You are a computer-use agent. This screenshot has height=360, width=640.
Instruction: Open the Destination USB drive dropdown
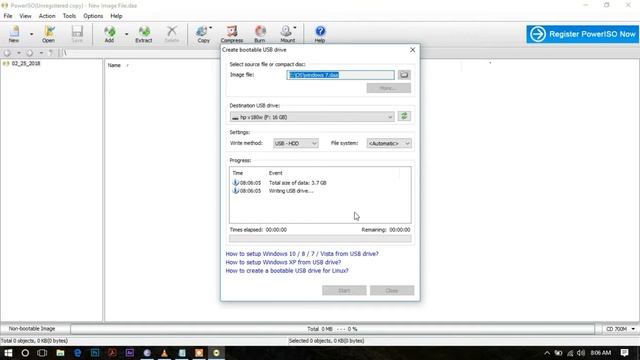pyautogui.click(x=312, y=117)
